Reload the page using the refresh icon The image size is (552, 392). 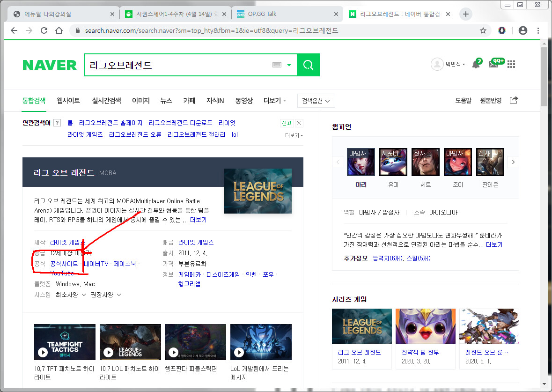tap(44, 30)
